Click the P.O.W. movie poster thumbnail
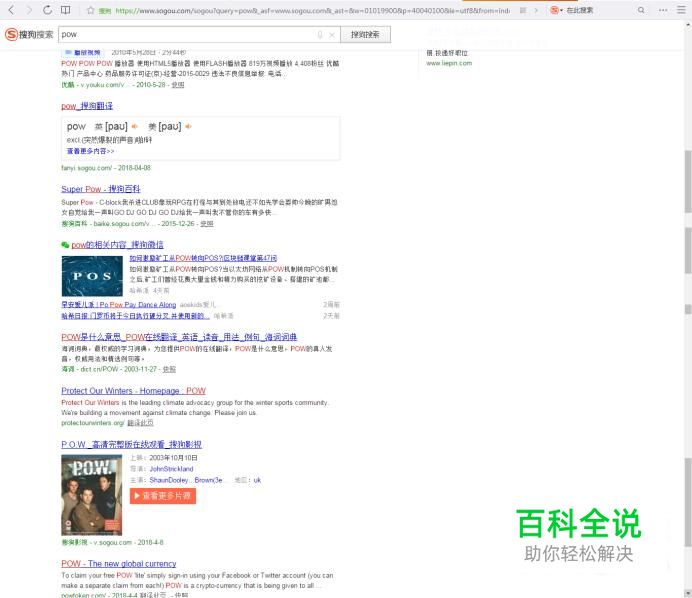 (x=91, y=495)
